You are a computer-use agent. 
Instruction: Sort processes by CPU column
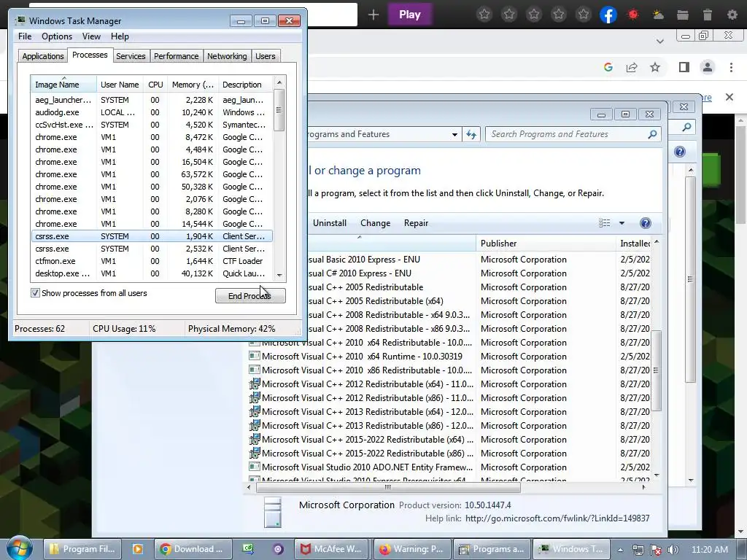pos(155,85)
